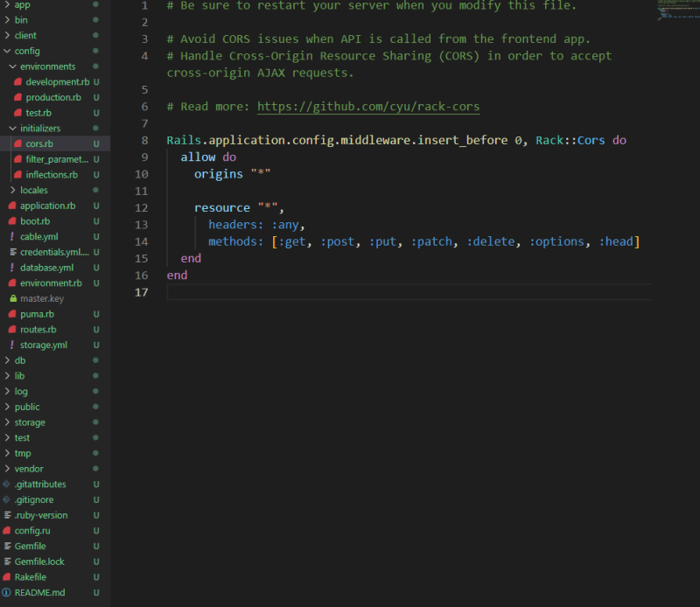Click 'Rack' in the code
This screenshot has height=607, width=700.
(x=549, y=141)
